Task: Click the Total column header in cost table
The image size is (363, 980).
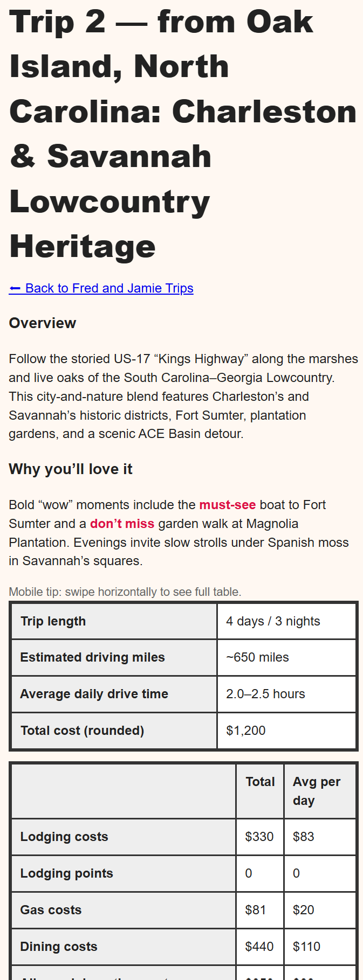Action: [259, 782]
